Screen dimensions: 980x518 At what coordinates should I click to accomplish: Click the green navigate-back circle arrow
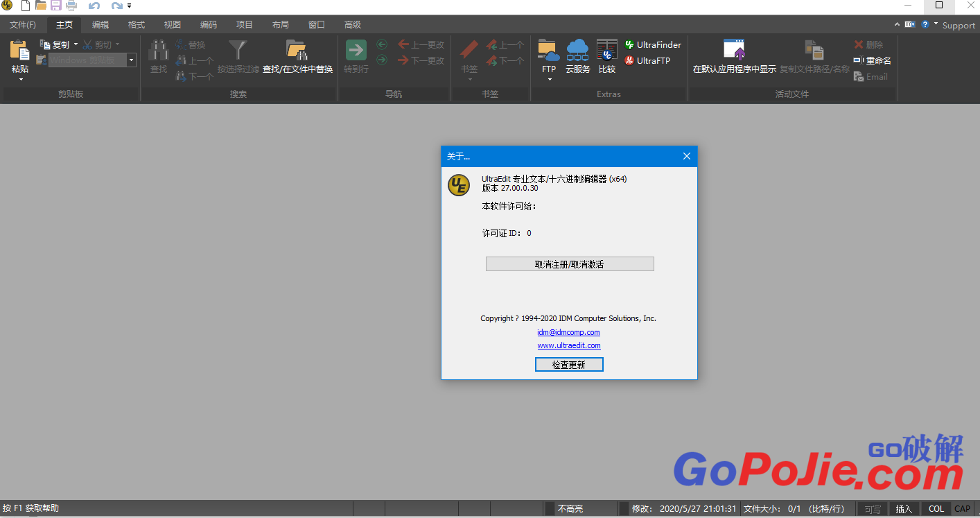point(382,44)
